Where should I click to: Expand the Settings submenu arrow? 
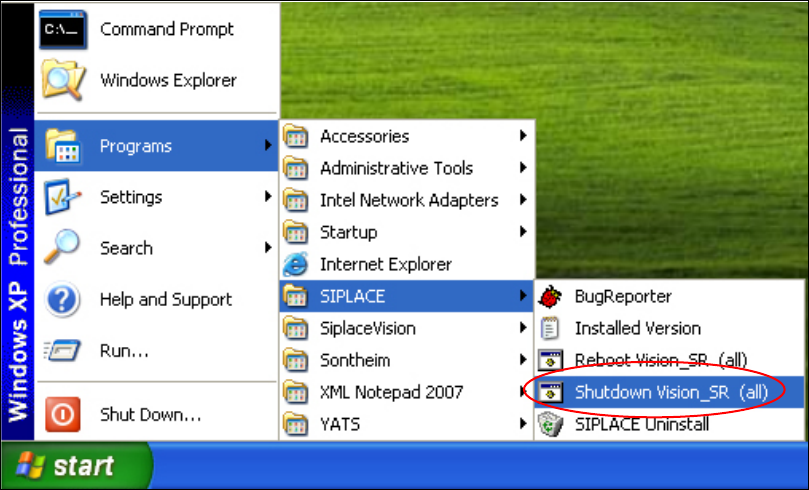(268, 196)
